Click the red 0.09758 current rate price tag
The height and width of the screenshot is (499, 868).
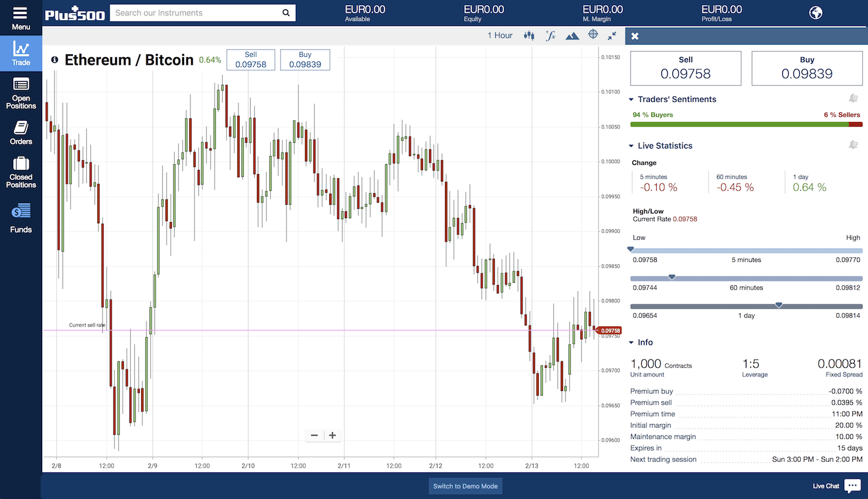(x=609, y=331)
